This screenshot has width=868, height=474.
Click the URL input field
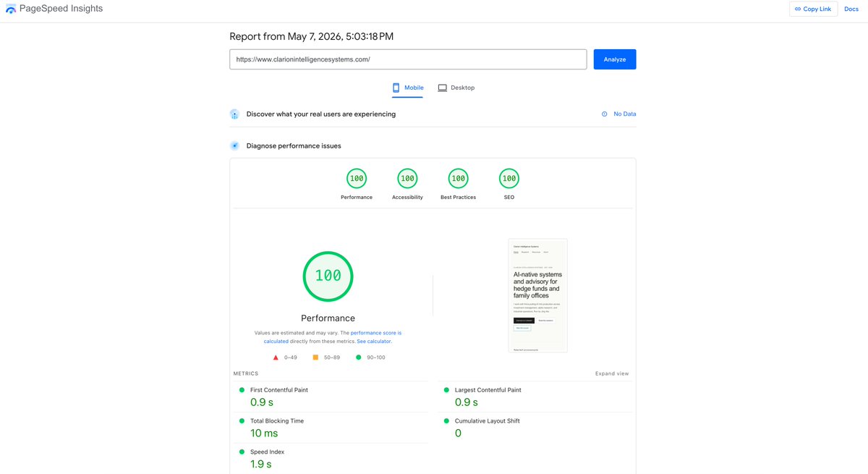(408, 59)
